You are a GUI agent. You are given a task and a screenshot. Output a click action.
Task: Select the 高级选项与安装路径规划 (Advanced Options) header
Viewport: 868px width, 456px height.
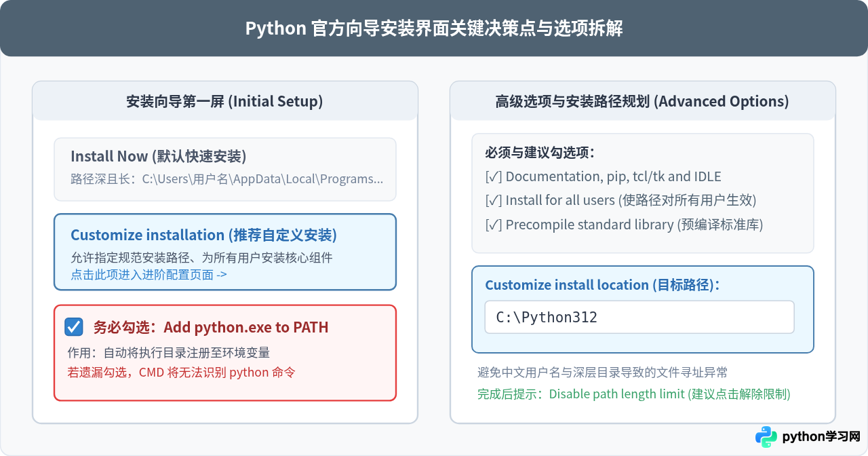pyautogui.click(x=643, y=101)
